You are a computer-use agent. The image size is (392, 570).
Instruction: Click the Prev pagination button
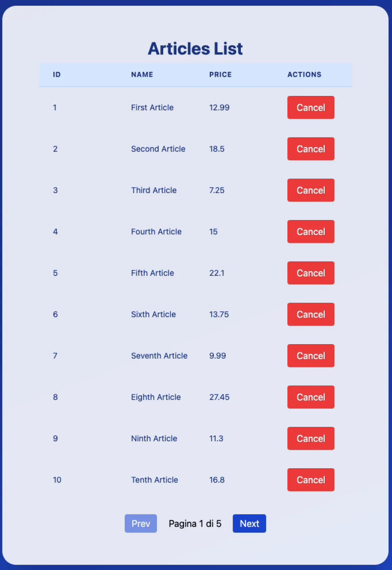pos(141,524)
